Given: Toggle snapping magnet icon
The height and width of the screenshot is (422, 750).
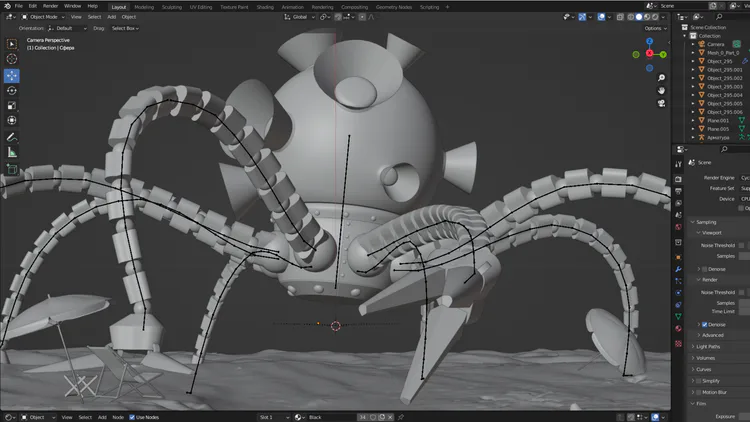Looking at the screenshot, I should (x=338, y=17).
